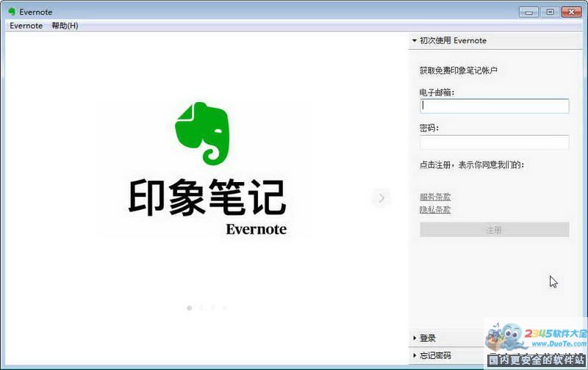Open the 隐私条款 privacy policy link
This screenshot has width=588, height=370.
click(x=435, y=209)
